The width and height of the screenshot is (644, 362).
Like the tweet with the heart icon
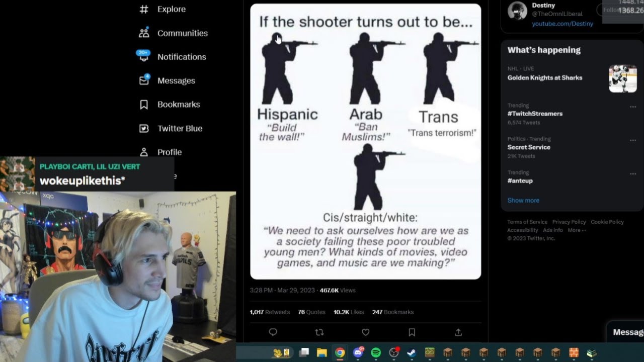(x=366, y=332)
